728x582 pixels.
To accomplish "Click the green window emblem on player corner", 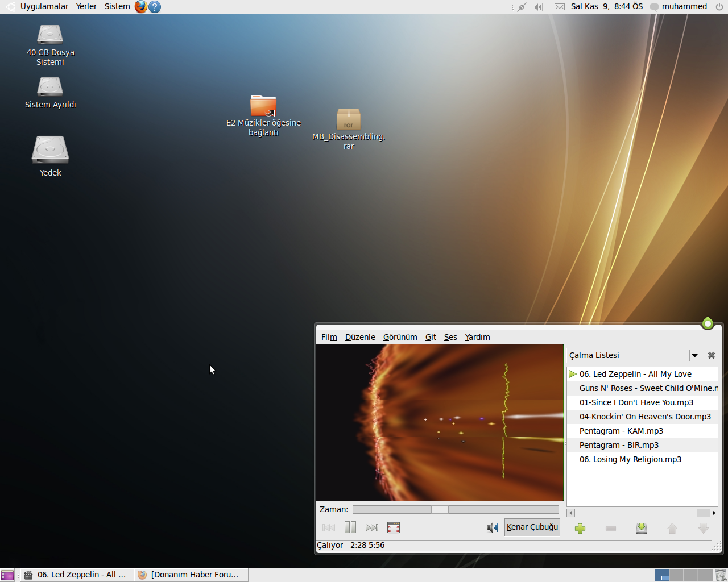I will pyautogui.click(x=708, y=323).
